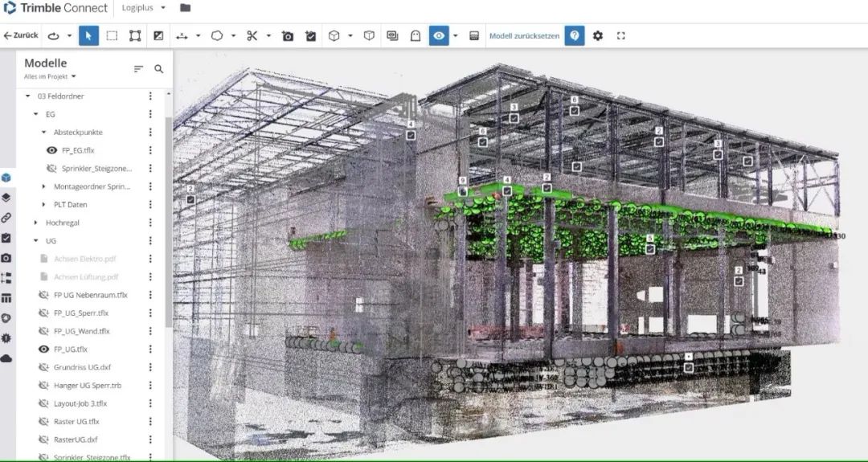This screenshot has width=868, height=462.
Task: Take a snapshot with the camera icon
Action: click(x=288, y=36)
